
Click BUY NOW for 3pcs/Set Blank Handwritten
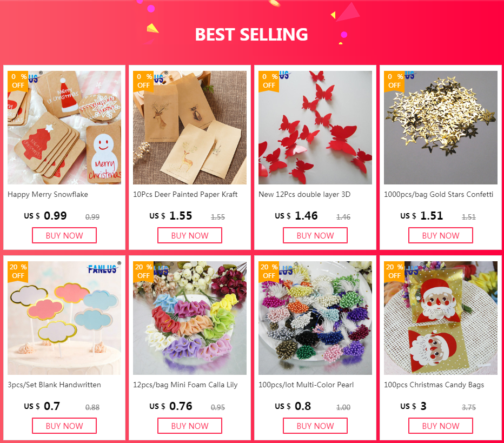pyautogui.click(x=64, y=426)
